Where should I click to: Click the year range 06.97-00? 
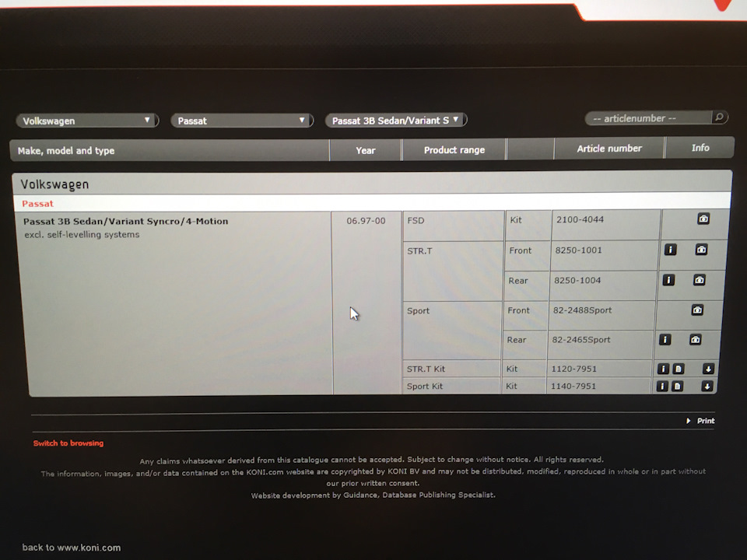[366, 221]
